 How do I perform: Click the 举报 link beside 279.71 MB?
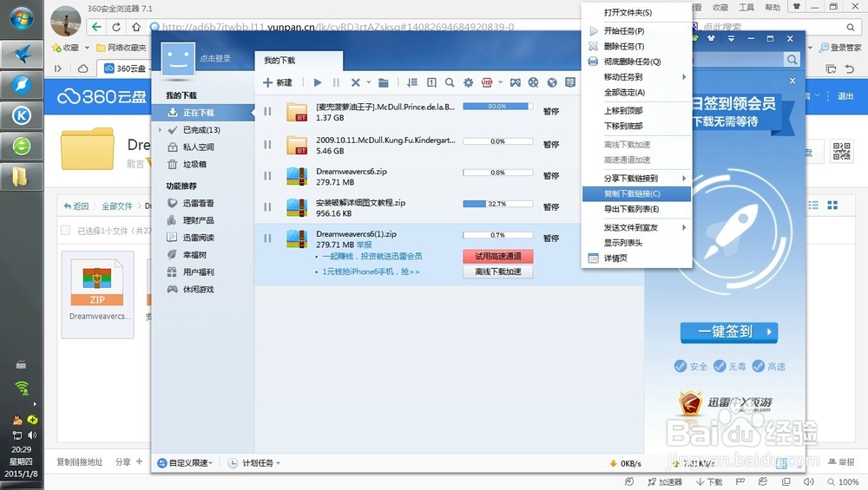(x=365, y=245)
